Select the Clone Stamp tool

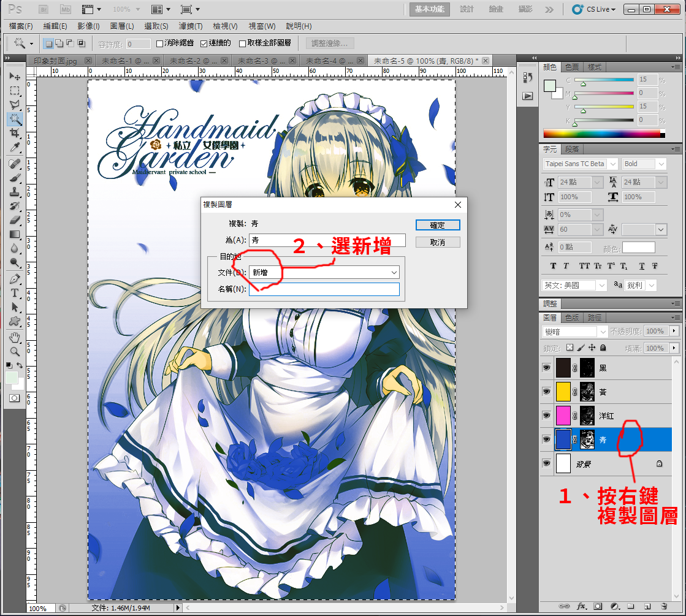tap(15, 192)
